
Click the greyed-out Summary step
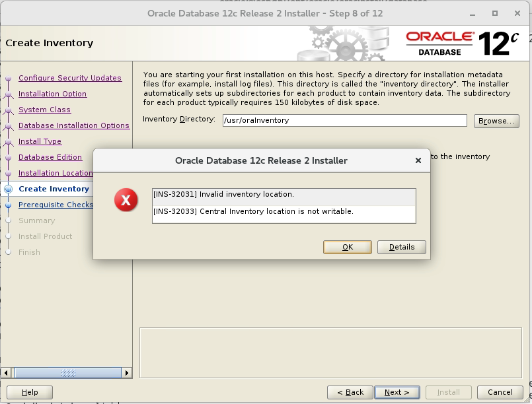tap(36, 220)
